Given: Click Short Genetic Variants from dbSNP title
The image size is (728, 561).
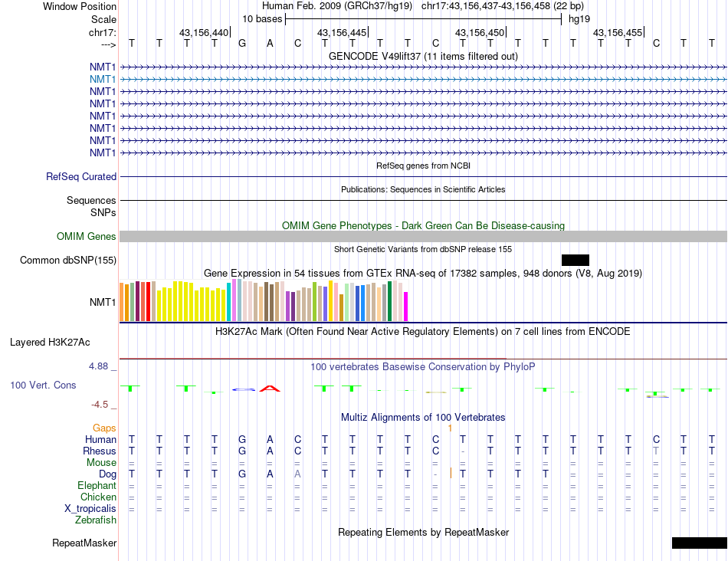Looking at the screenshot, I should 423,249.
